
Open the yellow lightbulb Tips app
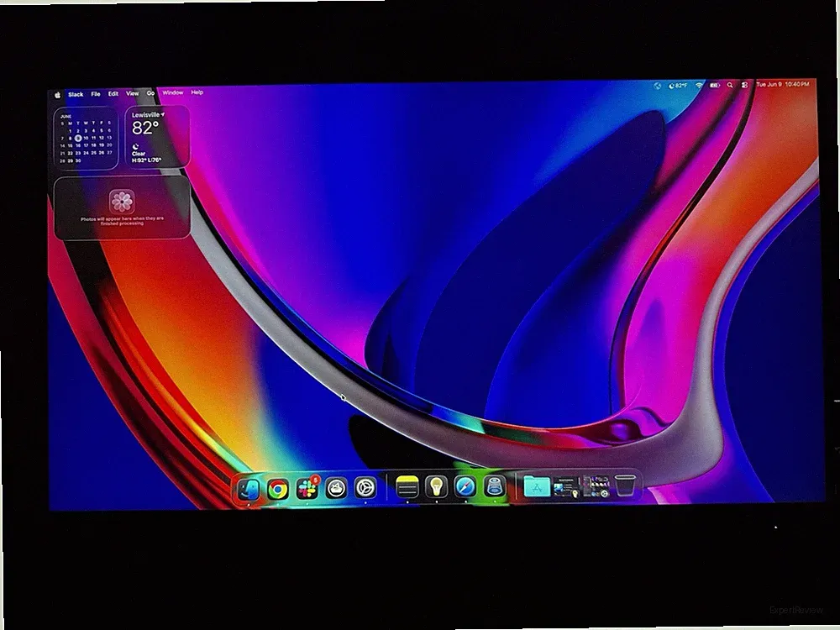click(x=437, y=487)
